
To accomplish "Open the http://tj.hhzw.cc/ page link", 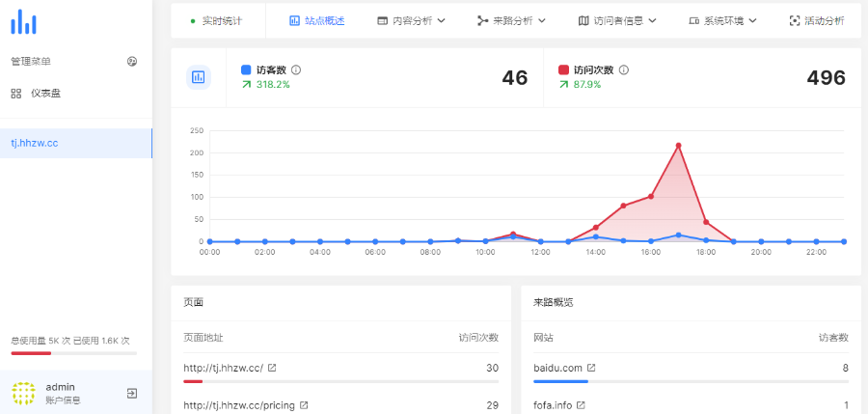I will 223,368.
